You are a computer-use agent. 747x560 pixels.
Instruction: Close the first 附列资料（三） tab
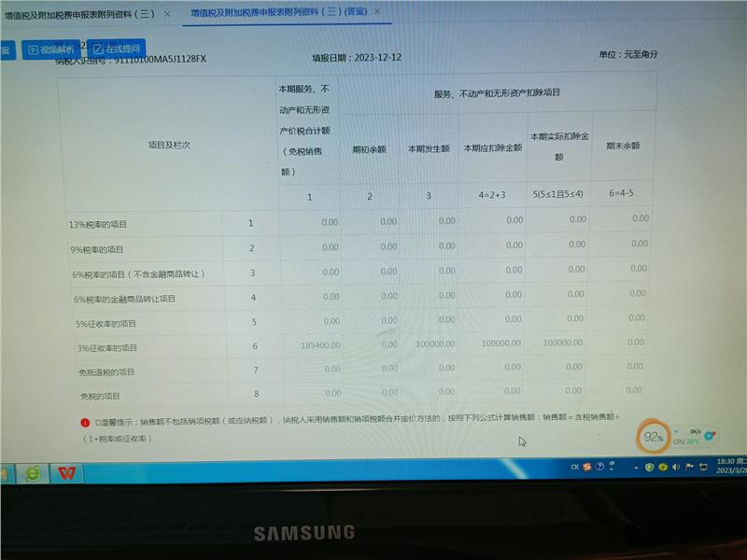click(x=167, y=14)
